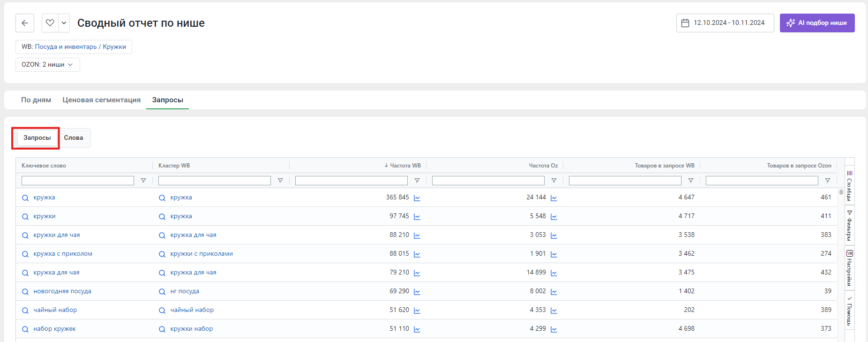The height and width of the screenshot is (342, 868).
Task: Expand the OZON: 2 ниши dropdown
Action: (48, 65)
